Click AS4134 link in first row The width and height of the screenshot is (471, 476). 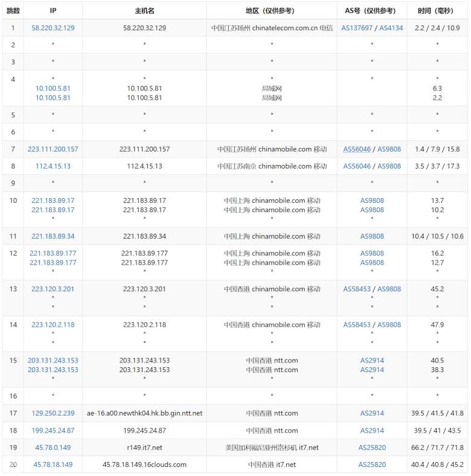coord(391,28)
